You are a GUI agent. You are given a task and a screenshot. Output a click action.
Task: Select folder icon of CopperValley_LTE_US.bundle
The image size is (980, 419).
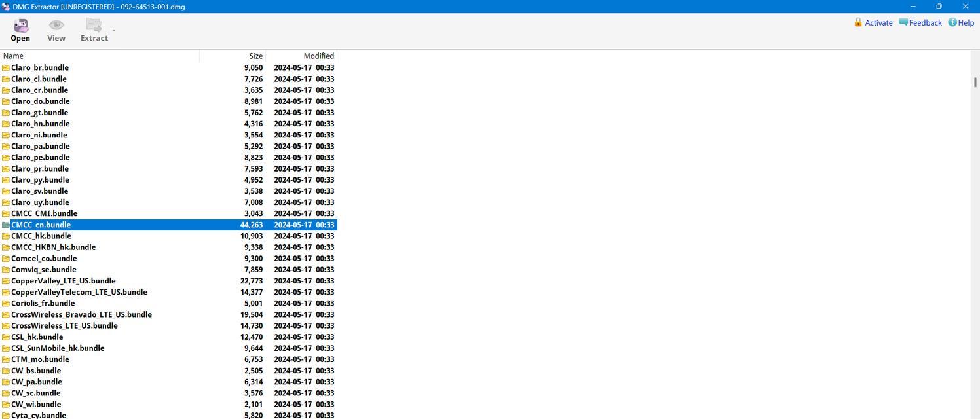[6, 281]
